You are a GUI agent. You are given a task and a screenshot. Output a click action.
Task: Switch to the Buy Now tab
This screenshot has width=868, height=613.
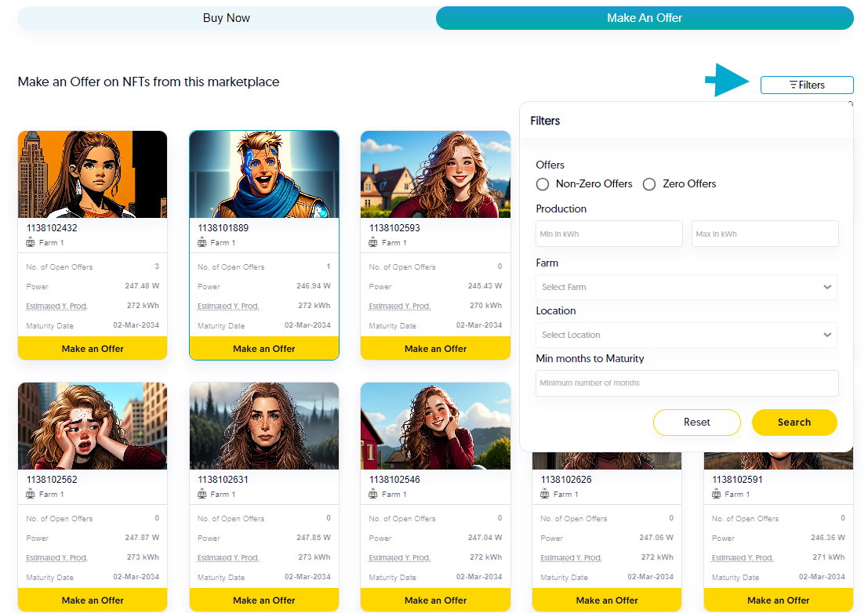tap(227, 18)
